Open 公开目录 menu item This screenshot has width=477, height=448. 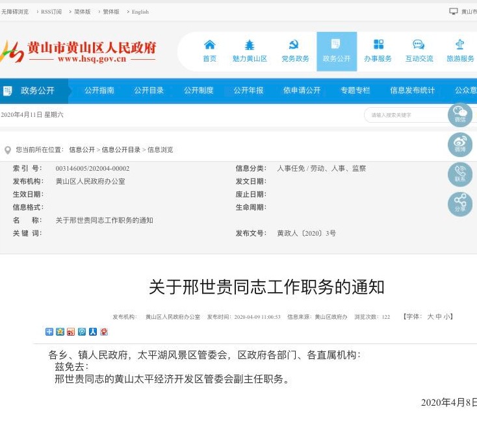149,90
